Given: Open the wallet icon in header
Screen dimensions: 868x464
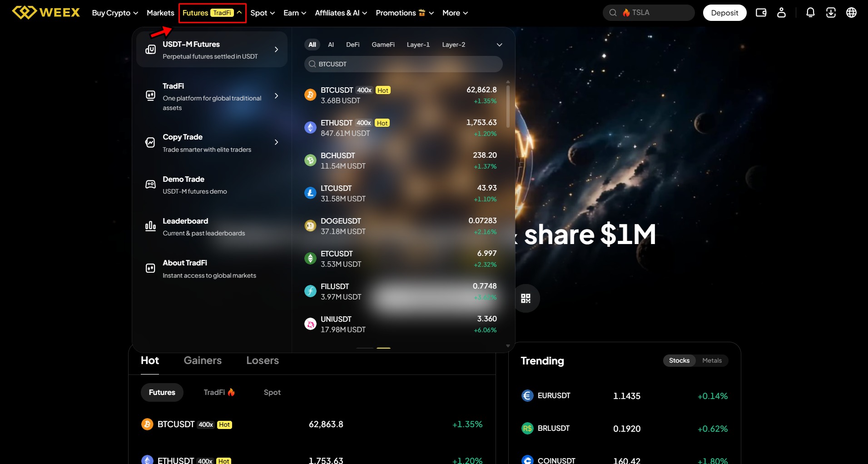Looking at the screenshot, I should (x=761, y=13).
